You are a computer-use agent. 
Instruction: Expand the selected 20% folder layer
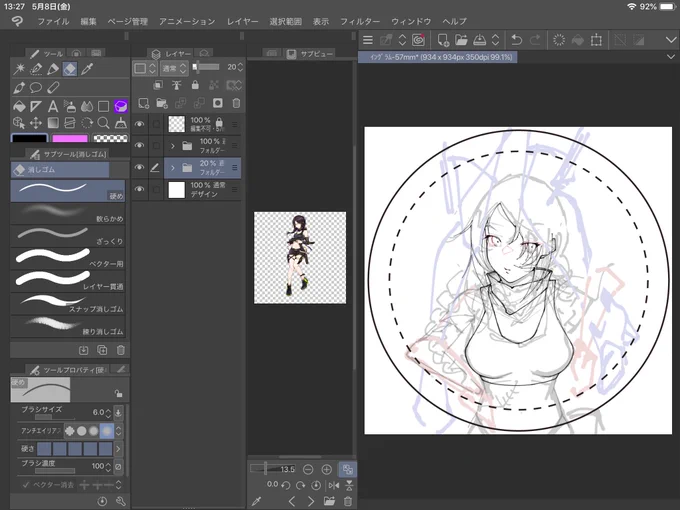tap(173, 167)
